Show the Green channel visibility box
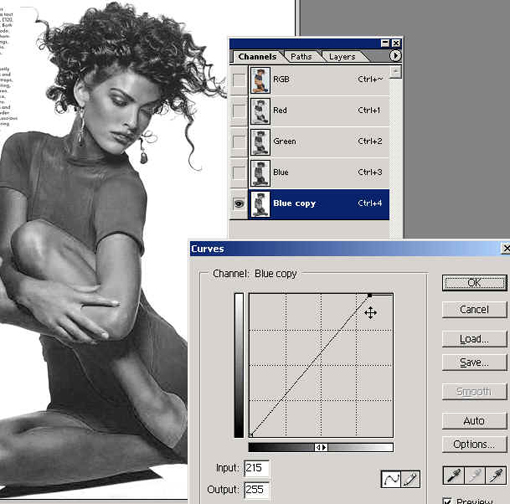 pos(239,141)
